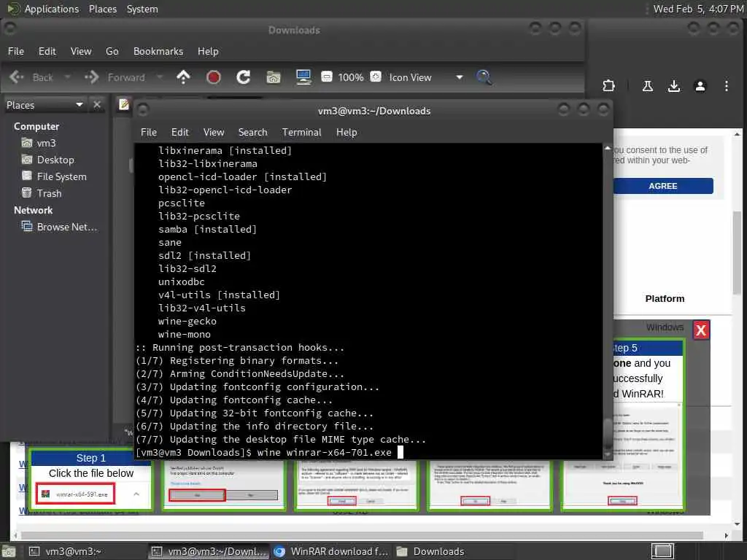Open the browser downloads icon
Viewport: 747px width, 560px height.
673,86
